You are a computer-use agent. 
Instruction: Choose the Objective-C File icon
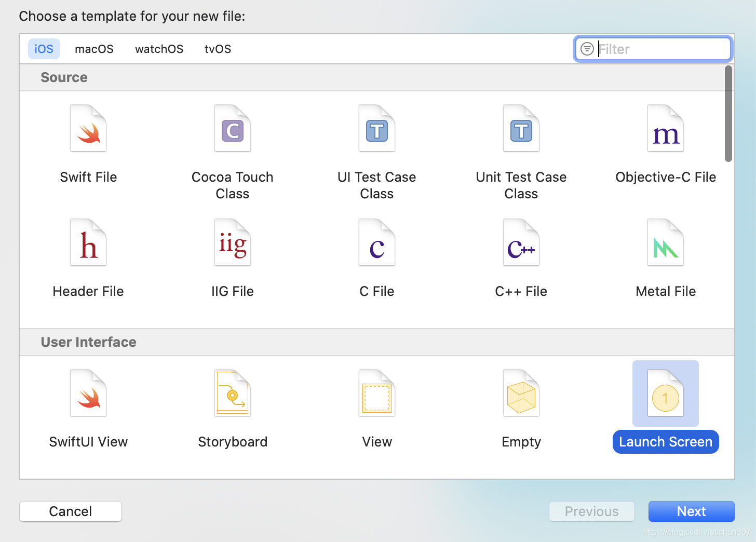[x=666, y=128]
